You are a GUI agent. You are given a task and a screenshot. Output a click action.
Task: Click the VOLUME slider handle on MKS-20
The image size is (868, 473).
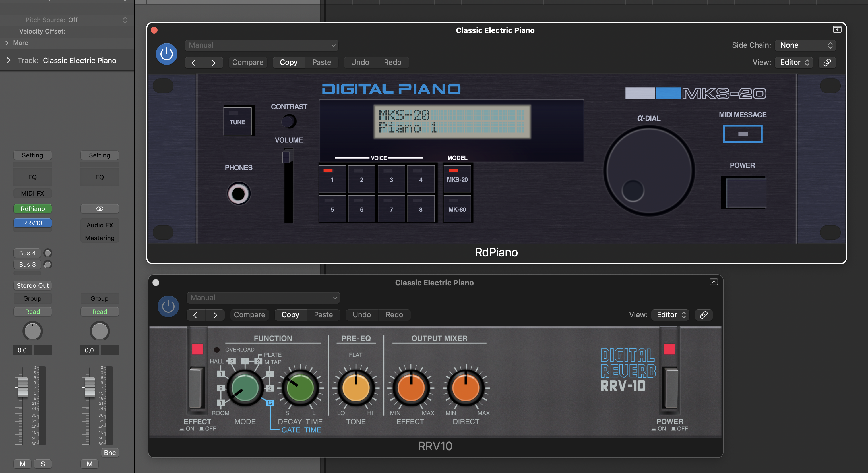point(286,157)
